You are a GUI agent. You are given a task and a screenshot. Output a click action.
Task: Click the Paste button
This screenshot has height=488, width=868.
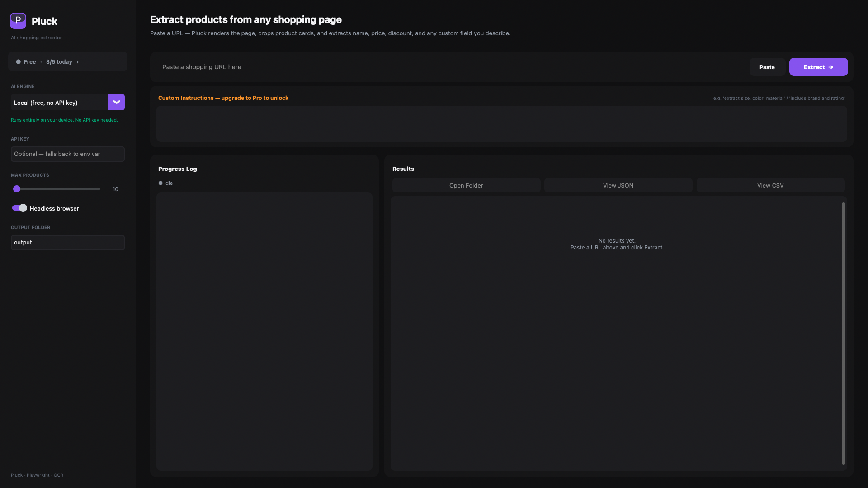tap(767, 67)
